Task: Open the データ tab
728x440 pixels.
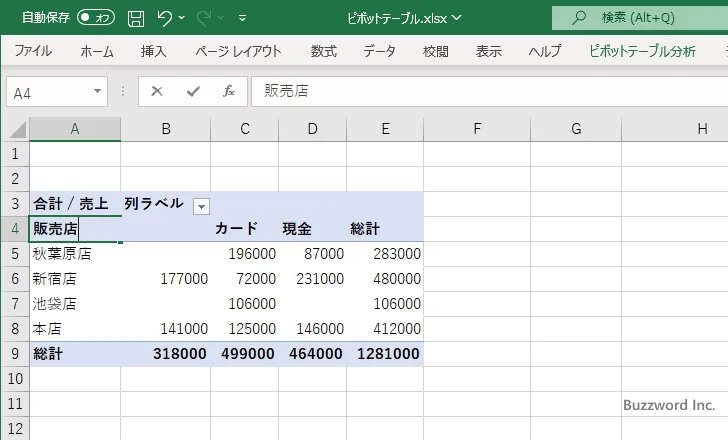Action: (379, 51)
